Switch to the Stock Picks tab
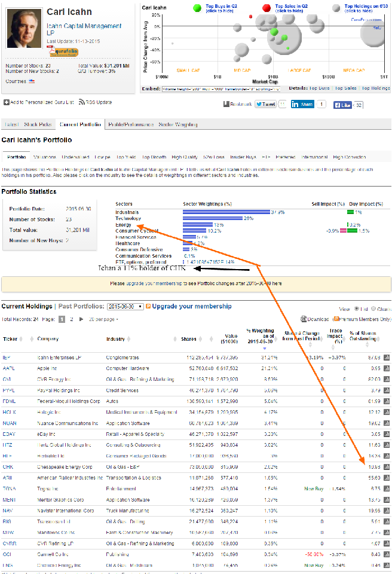Viewport: 392px width, 574px height. [38, 124]
